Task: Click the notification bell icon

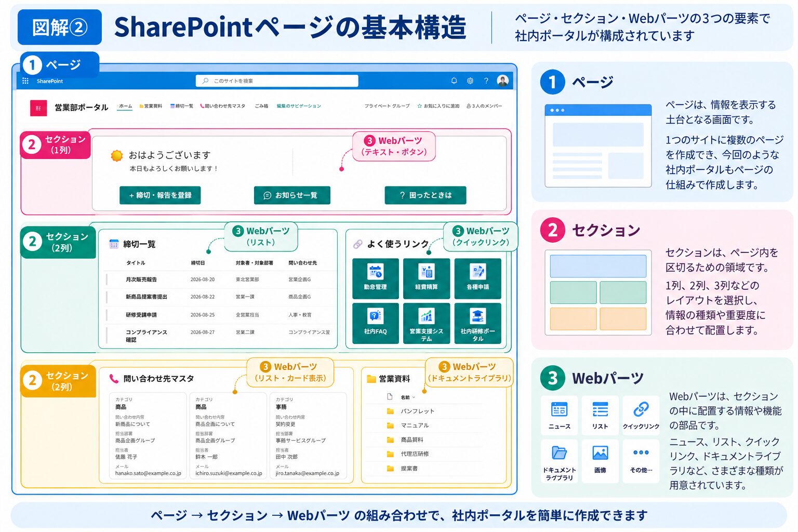Action: pyautogui.click(x=454, y=81)
